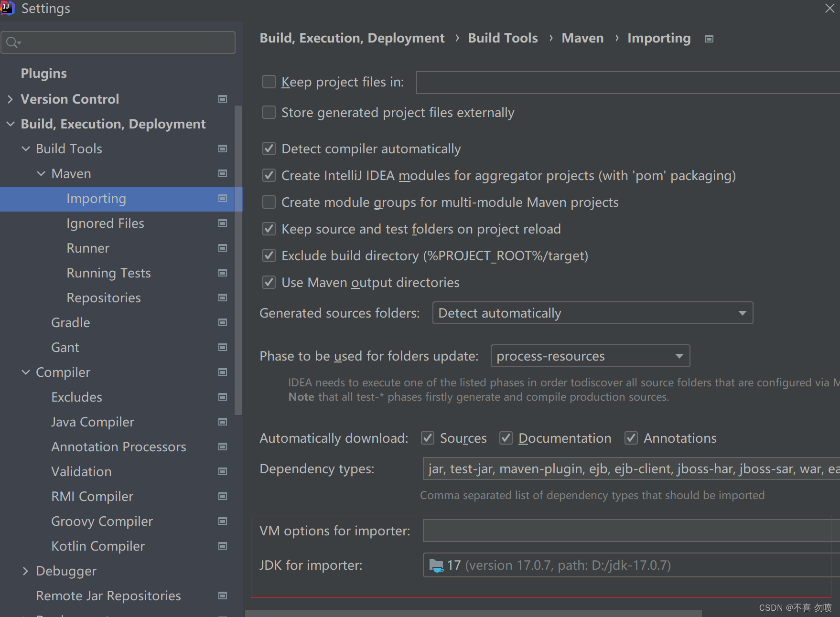Click the project-level icon beside Build Tools
The image size is (840, 617).
[223, 149]
